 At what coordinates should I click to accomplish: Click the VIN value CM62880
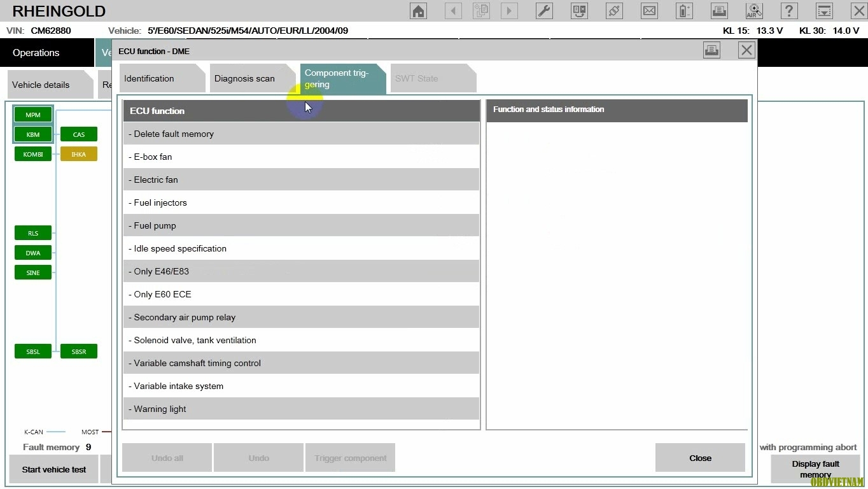tap(51, 31)
